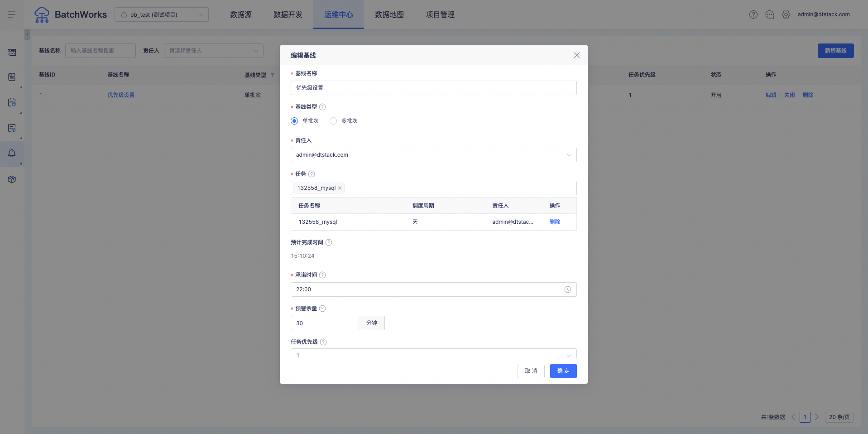The image size is (868, 434).
Task: Click the 确定 confirm button
Action: 563,371
